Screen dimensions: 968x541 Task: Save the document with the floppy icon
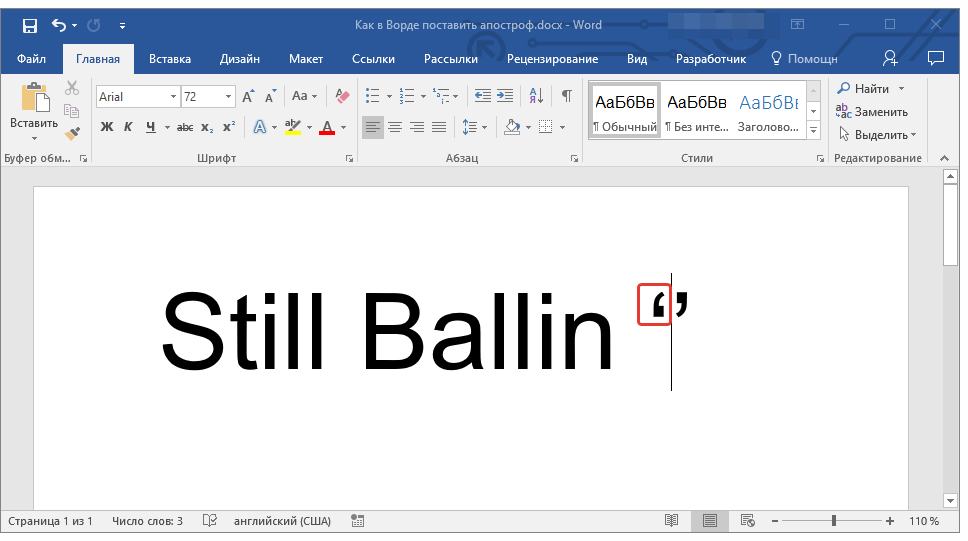[30, 25]
